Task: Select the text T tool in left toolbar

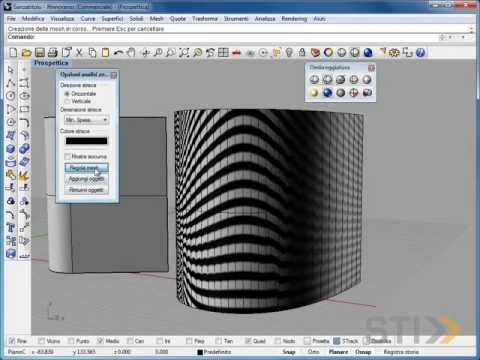Action: click(x=11, y=228)
